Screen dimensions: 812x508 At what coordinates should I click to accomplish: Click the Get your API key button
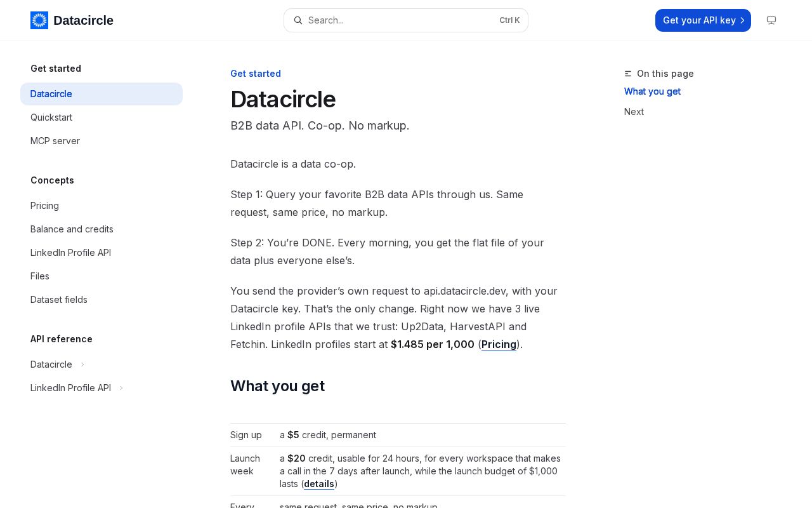pos(703,20)
